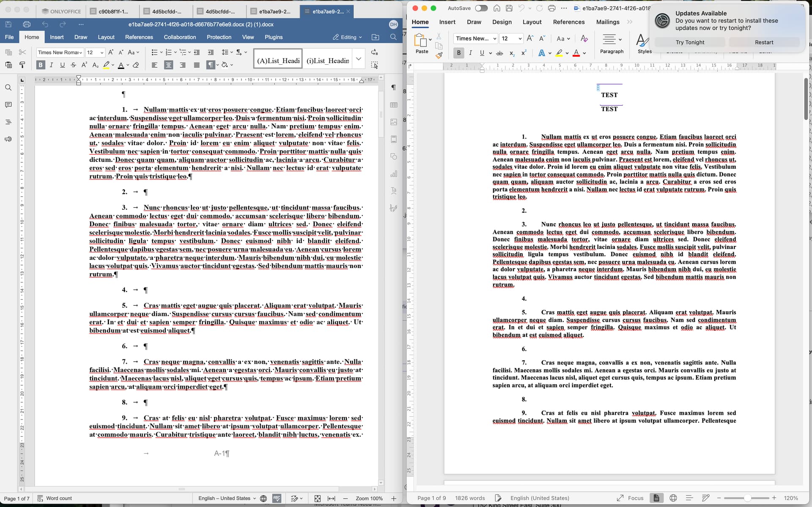Viewport: 812px width, 507px height.
Task: Switch to Web Layout view in Word
Action: (673, 498)
